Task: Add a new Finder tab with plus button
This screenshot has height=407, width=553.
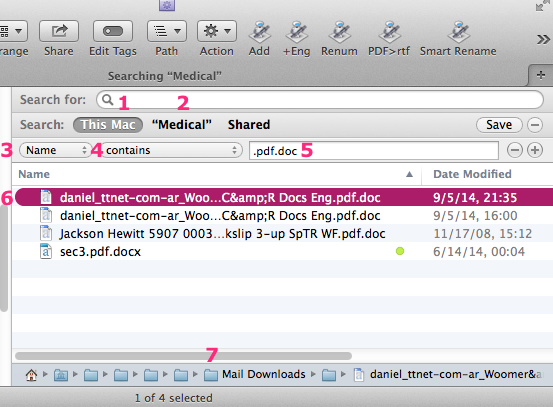Action: (541, 75)
